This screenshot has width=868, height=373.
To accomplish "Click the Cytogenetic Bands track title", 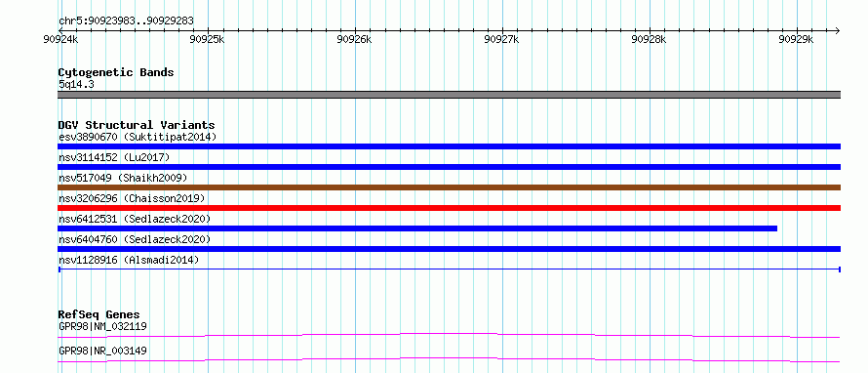I will click(116, 72).
